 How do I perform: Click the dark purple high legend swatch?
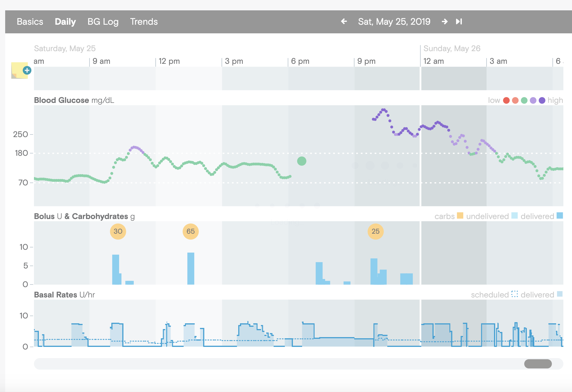click(542, 100)
